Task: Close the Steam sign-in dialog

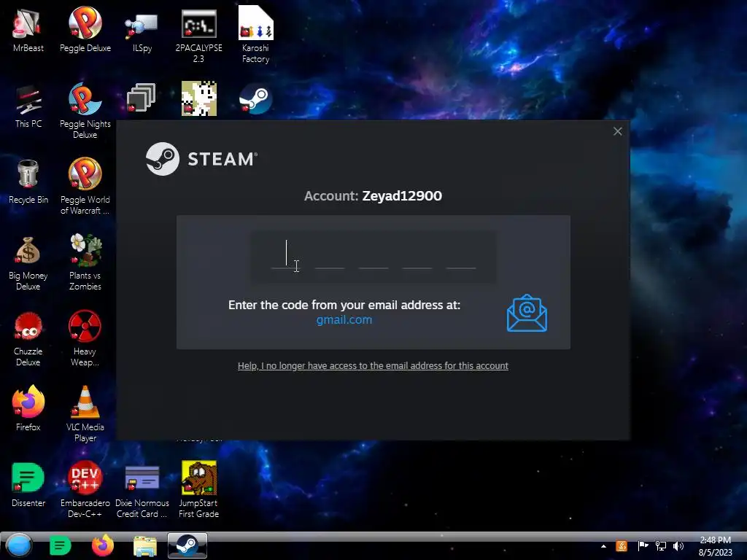Action: tap(617, 131)
